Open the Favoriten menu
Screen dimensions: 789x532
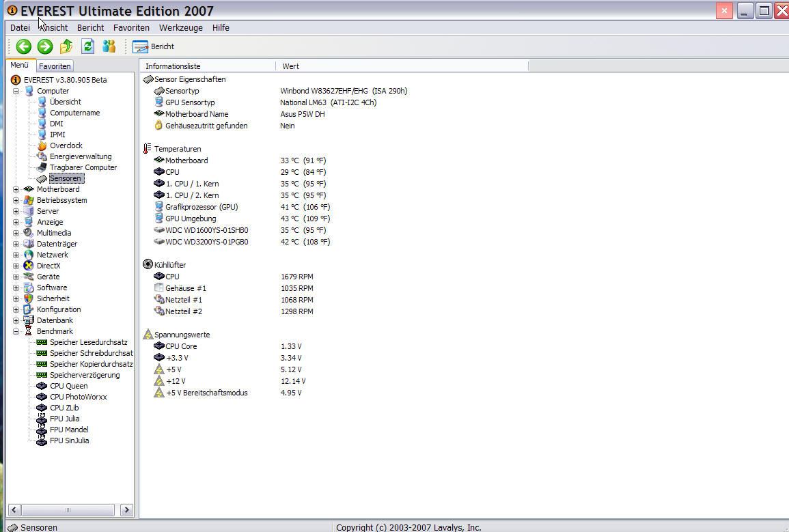coord(131,27)
